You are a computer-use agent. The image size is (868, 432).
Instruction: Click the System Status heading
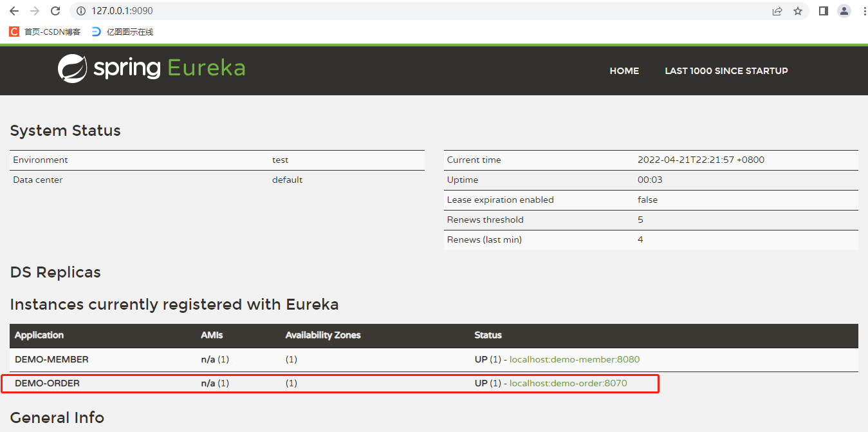click(66, 131)
